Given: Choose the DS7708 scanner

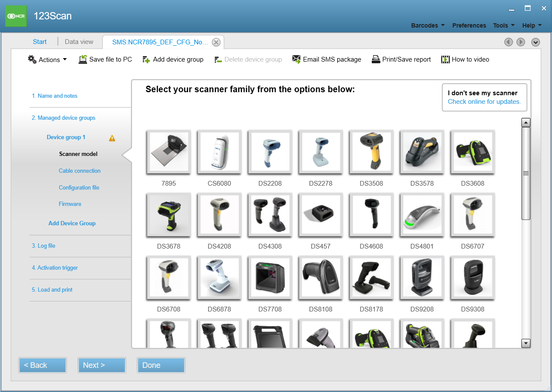Looking at the screenshot, I should click(x=270, y=278).
